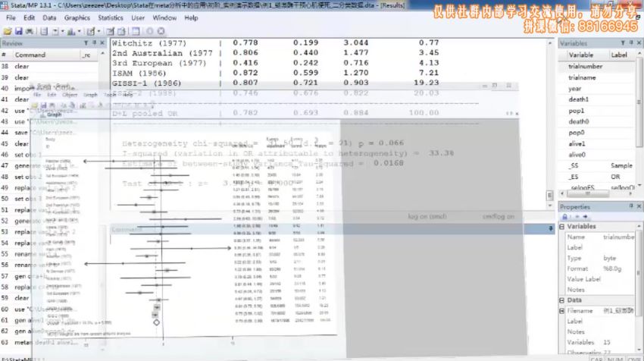The image size is (644, 361).
Task: Select the _SS variable row
Action: [x=597, y=165]
